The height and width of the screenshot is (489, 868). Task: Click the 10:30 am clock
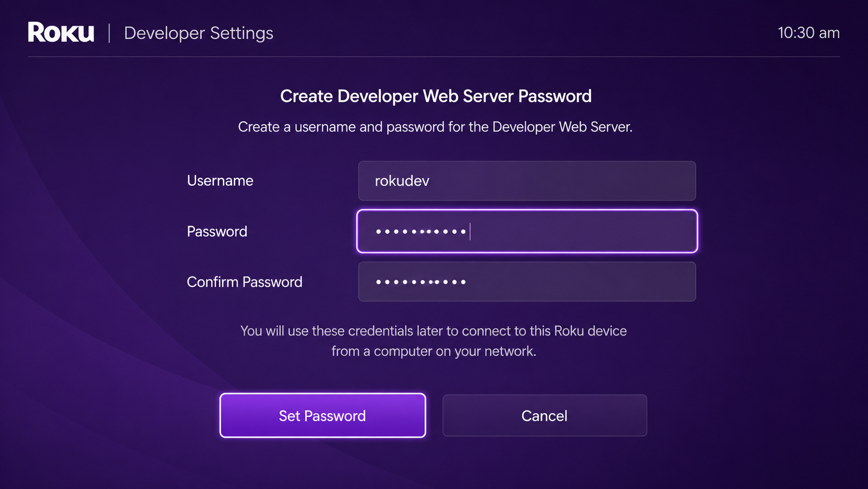point(808,33)
